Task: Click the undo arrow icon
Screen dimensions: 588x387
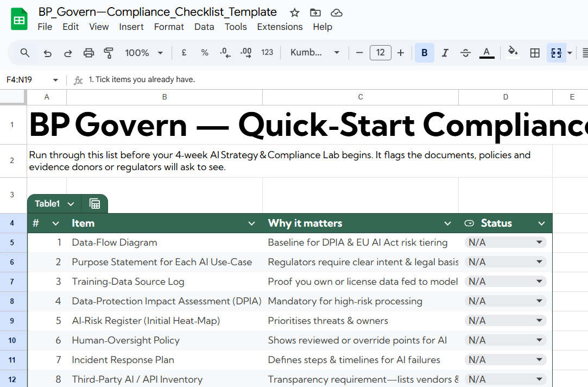Action: (48, 53)
